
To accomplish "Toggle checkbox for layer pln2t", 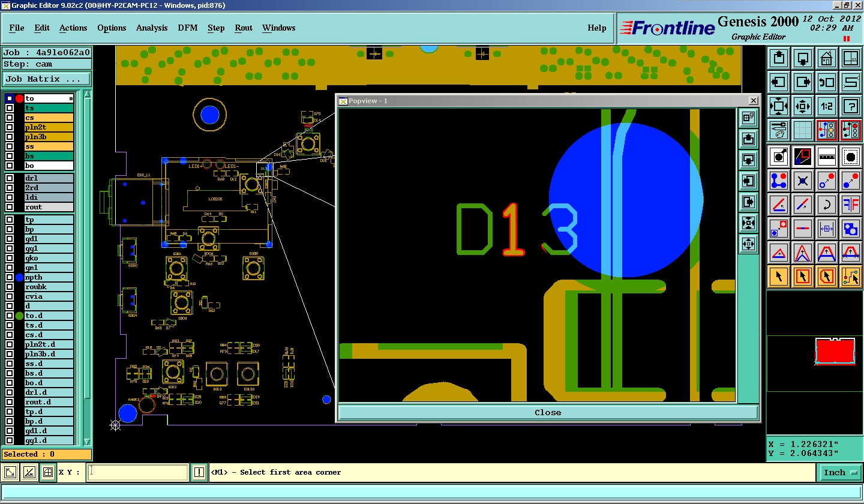I will [x=10, y=127].
